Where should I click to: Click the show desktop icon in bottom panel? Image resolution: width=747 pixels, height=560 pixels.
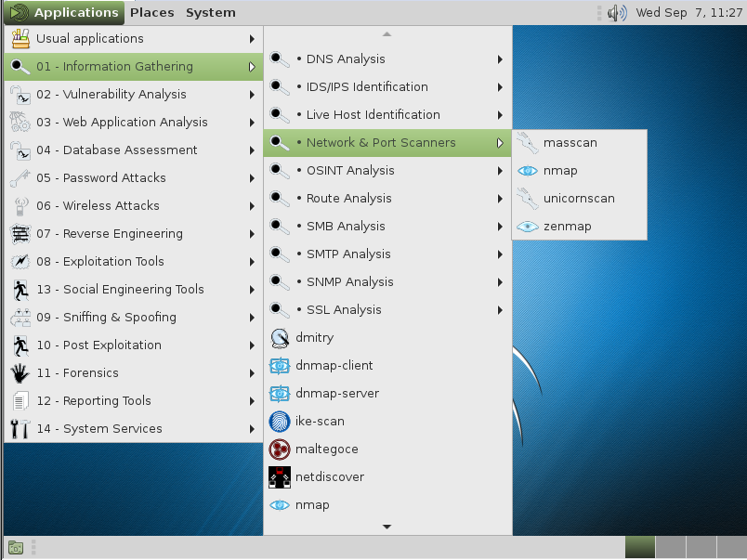click(x=16, y=548)
